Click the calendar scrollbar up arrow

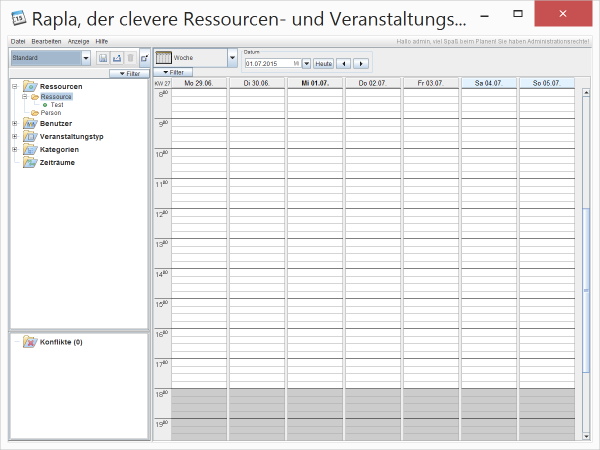coord(586,93)
